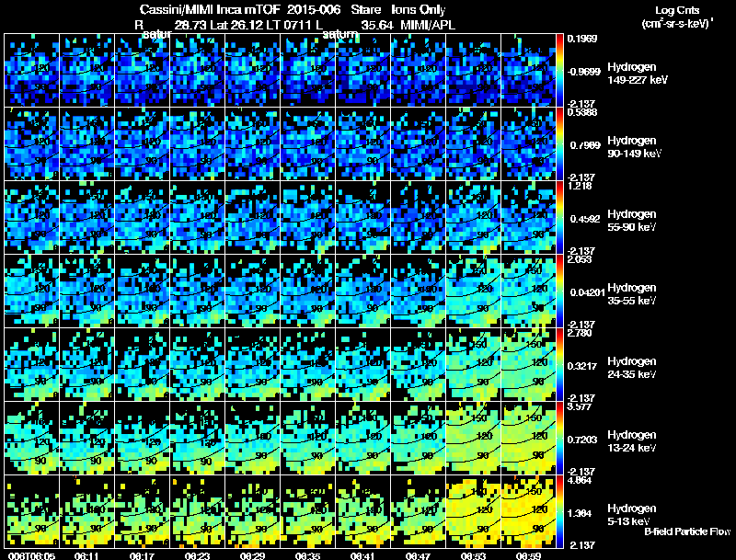The image size is (736, 560).
Task: Select the 90-149 keV image at 06:11
Action: pyautogui.click(x=86, y=144)
